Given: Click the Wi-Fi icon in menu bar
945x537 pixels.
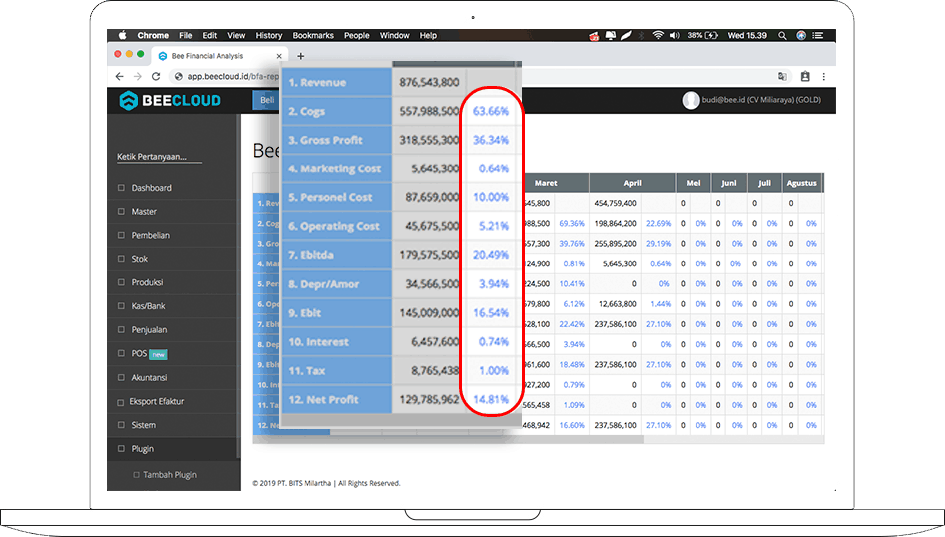Looking at the screenshot, I should 658,35.
